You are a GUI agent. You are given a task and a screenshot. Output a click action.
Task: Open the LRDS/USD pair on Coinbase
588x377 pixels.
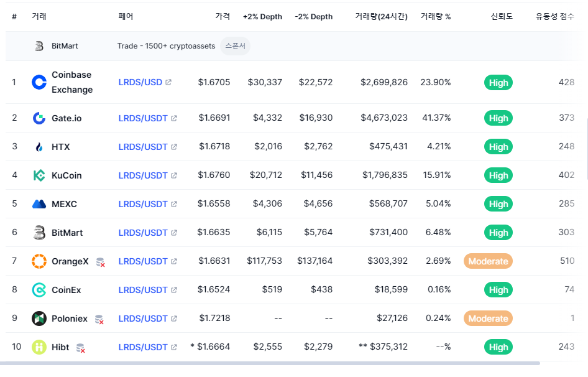(140, 82)
